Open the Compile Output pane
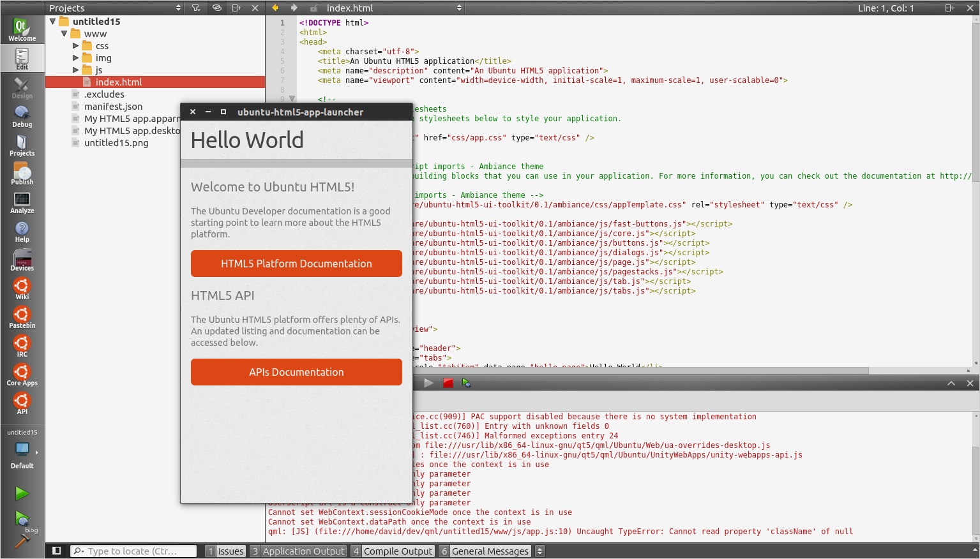This screenshot has height=559, width=980. [x=392, y=551]
